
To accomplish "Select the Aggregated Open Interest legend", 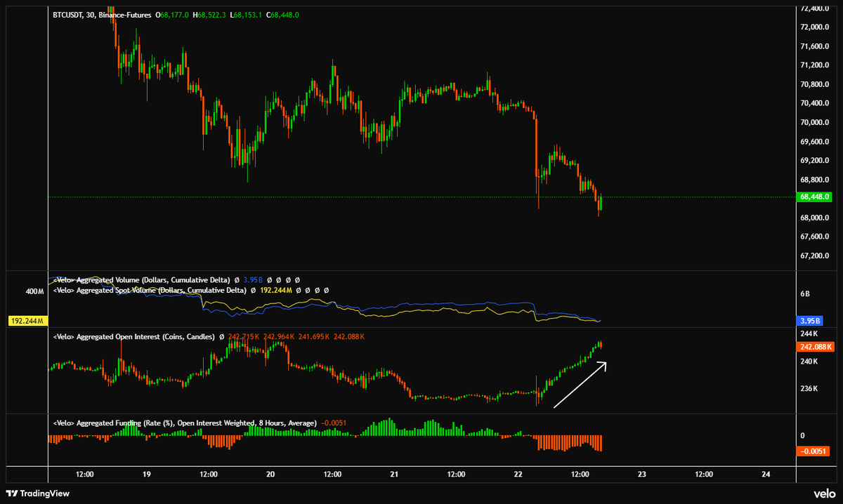I will 134,337.
